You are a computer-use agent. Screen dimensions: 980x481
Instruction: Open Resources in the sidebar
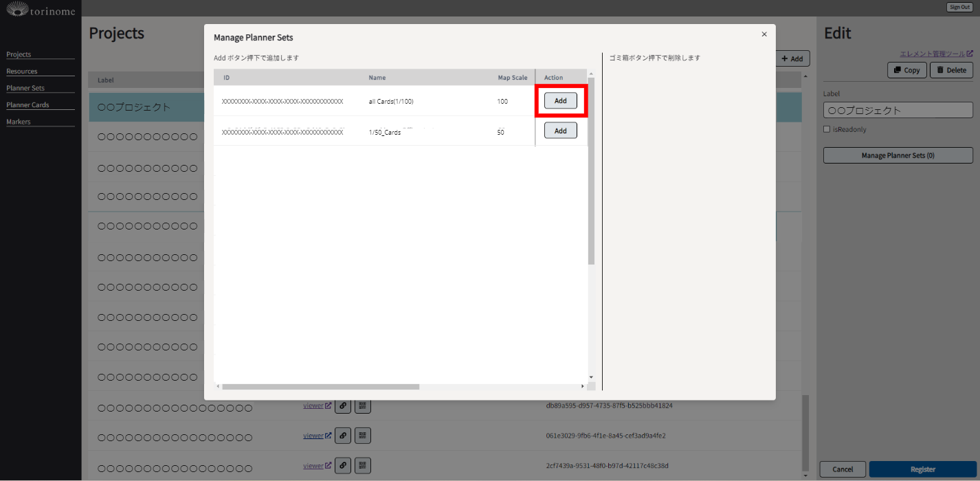22,71
